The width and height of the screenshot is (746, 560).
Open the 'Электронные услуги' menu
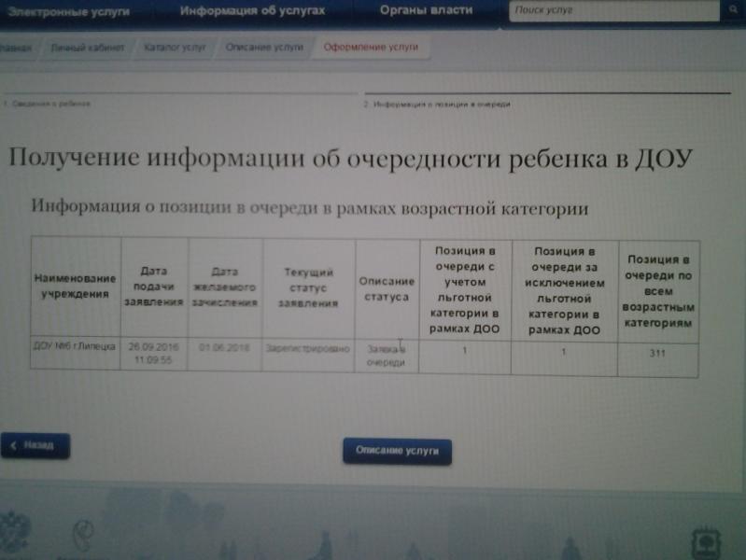(63, 10)
